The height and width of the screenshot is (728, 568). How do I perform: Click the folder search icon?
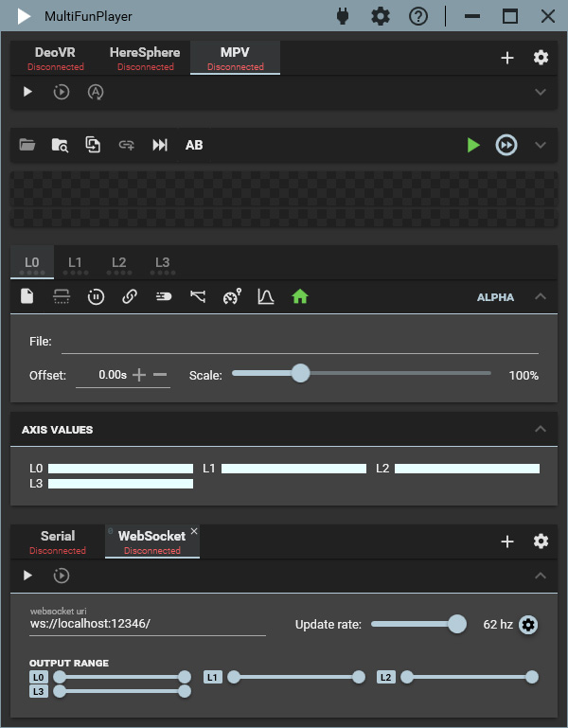60,145
